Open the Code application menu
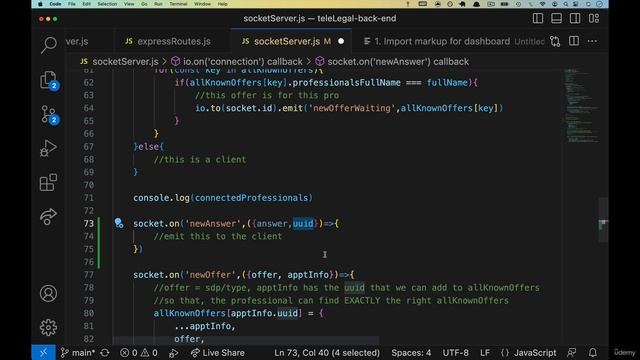The width and height of the screenshot is (640, 360). pos(55,4)
